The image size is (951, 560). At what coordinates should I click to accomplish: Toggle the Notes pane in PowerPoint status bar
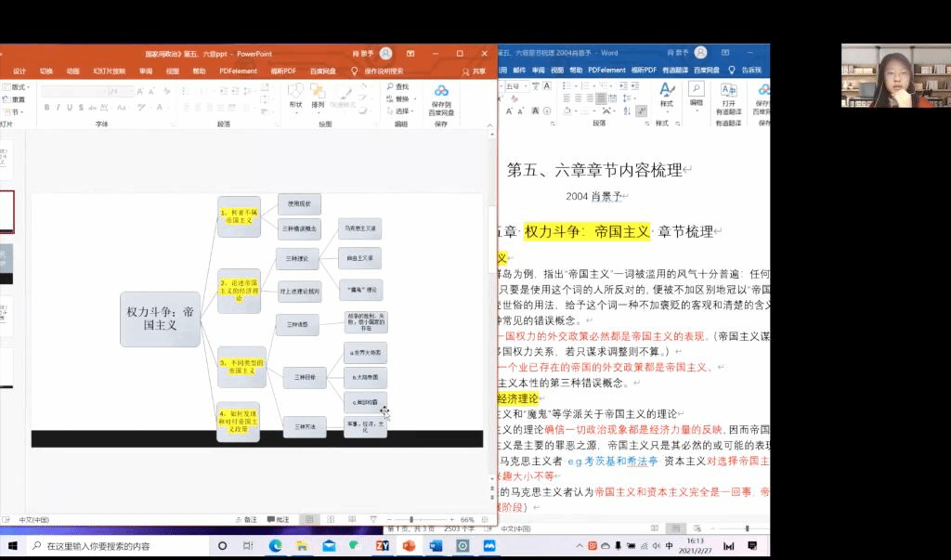click(246, 519)
